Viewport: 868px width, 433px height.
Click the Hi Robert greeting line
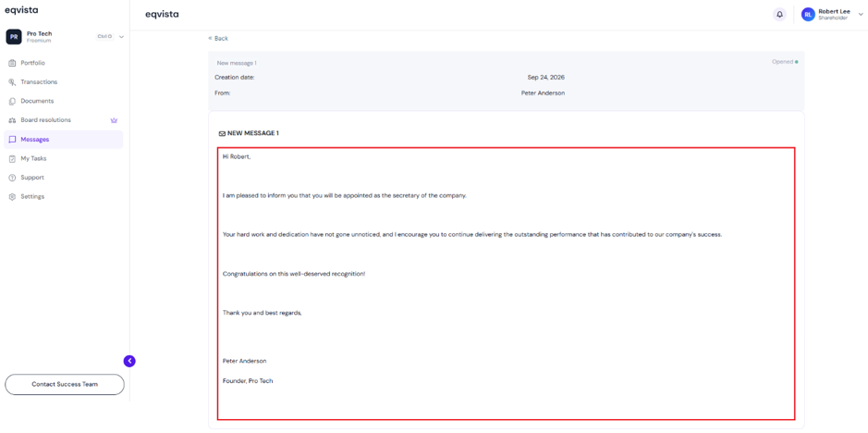coord(237,157)
